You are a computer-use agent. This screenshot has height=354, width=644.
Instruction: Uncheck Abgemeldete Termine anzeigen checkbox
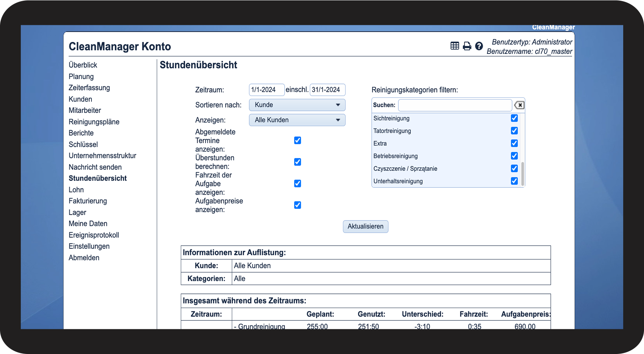tap(297, 140)
